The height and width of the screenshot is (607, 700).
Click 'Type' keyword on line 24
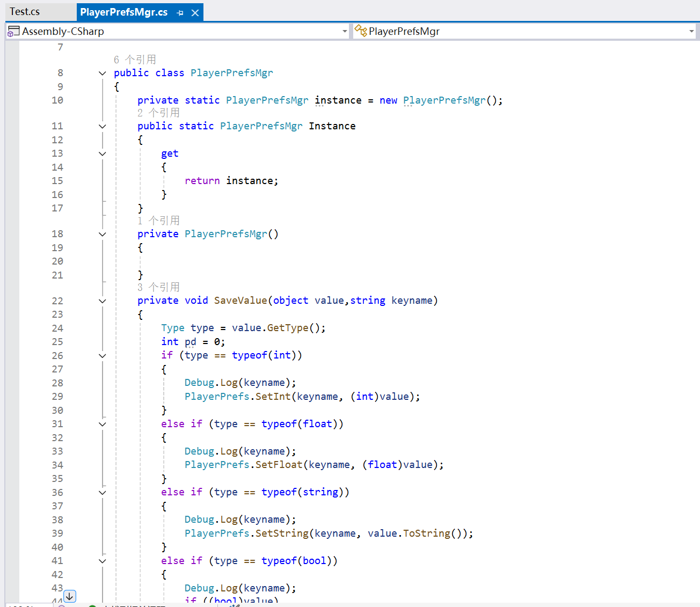173,328
